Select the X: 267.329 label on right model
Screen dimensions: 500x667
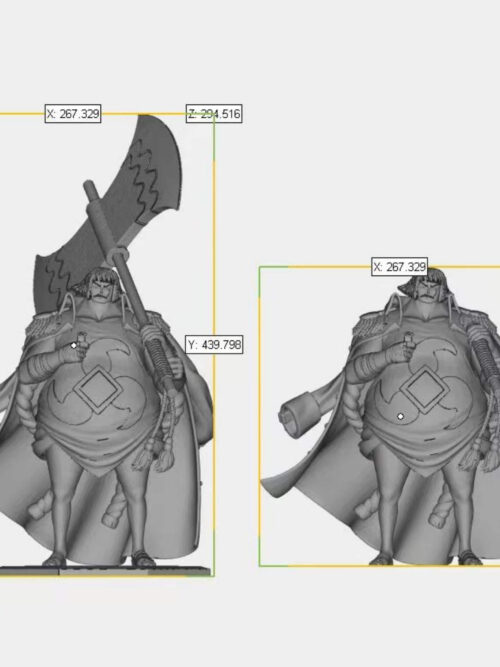(x=399, y=267)
